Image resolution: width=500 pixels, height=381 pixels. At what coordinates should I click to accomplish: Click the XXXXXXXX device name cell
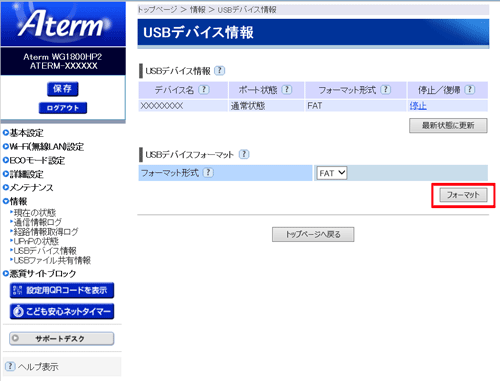point(183,106)
